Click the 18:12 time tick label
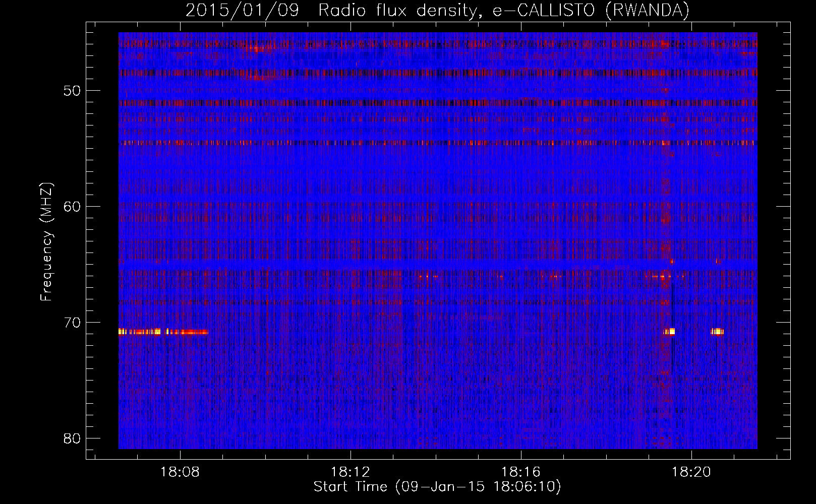Viewport: 816px width, 504px height. [351, 472]
